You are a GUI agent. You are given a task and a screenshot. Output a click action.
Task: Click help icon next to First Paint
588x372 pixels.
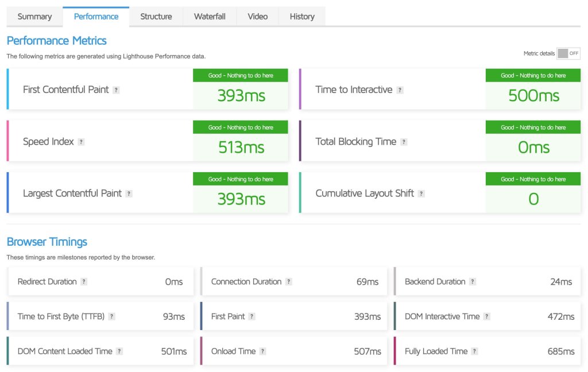252,316
